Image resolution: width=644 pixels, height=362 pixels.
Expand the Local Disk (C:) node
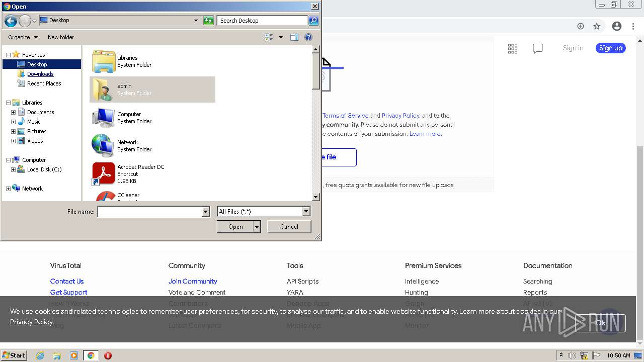13,169
